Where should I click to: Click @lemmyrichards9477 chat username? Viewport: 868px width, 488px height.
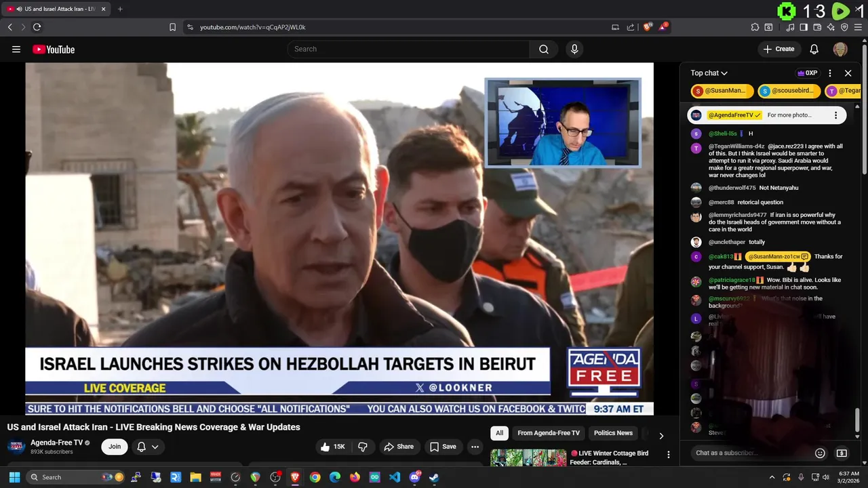click(737, 215)
